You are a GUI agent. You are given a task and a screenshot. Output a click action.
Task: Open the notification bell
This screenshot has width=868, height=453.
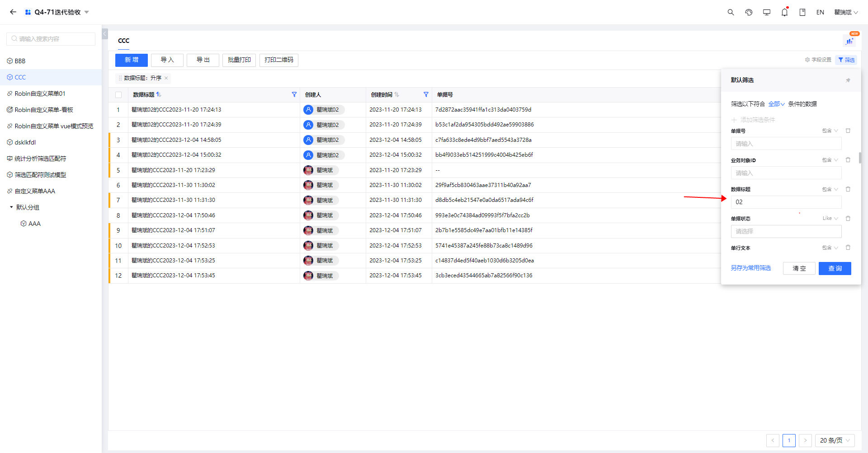tap(784, 12)
